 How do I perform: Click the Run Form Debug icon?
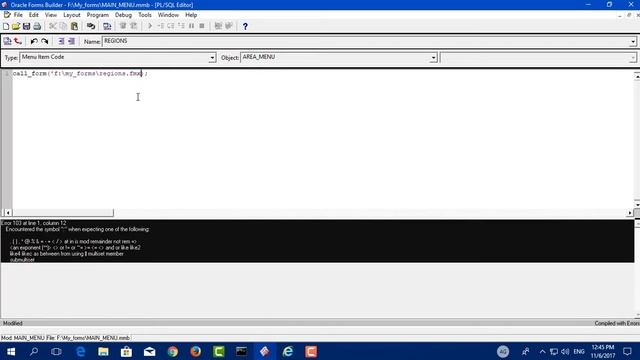click(133, 26)
